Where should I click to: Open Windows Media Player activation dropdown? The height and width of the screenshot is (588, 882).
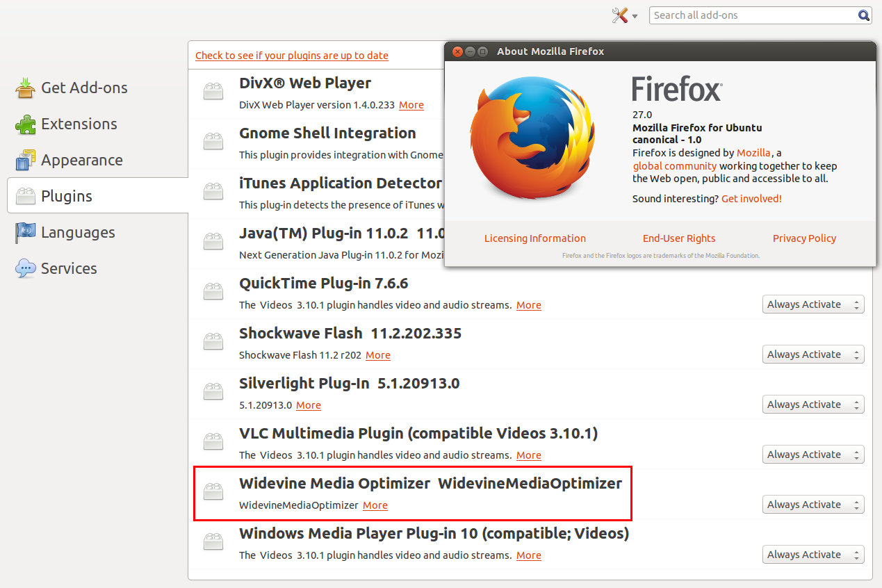(813, 555)
